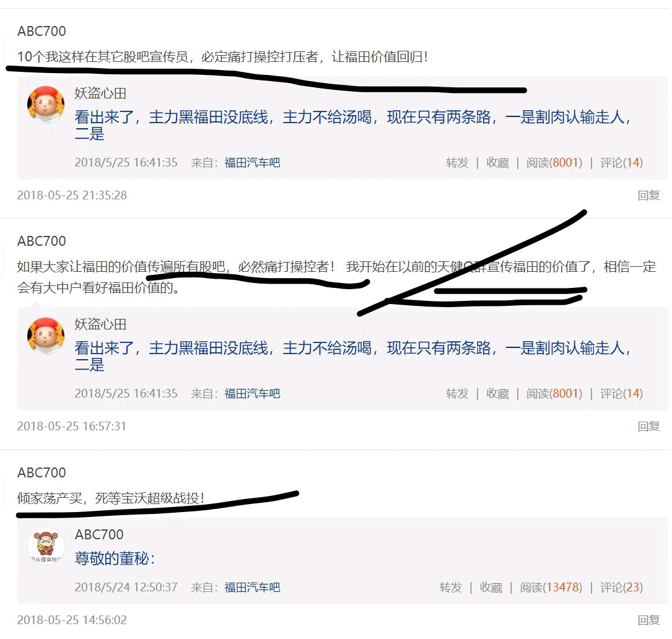Reply to the 16:57:31 comment via 回复
The width and height of the screenshot is (672, 639).
point(648,427)
